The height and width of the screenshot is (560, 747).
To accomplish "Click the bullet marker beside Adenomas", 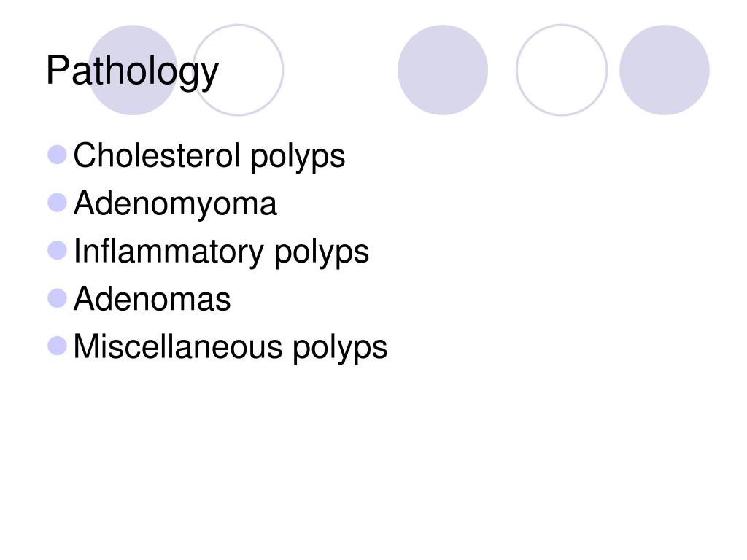I will coord(57,298).
